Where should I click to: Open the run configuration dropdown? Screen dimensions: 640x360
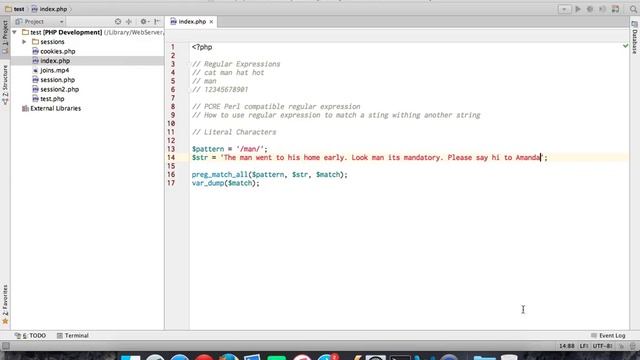564,9
